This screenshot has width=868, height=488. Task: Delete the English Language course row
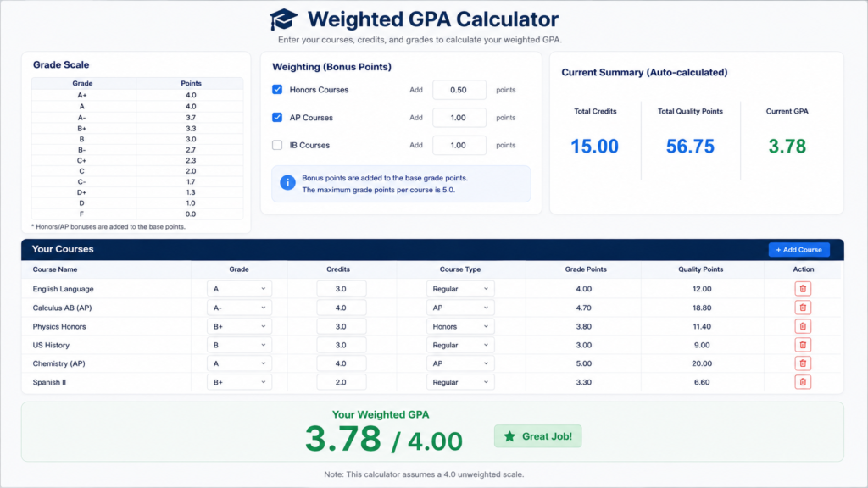pos(803,289)
